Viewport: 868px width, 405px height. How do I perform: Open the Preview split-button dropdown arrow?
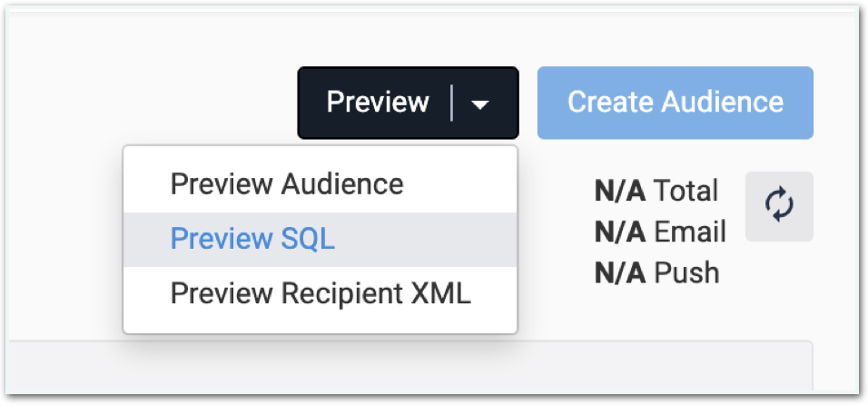coord(479,104)
